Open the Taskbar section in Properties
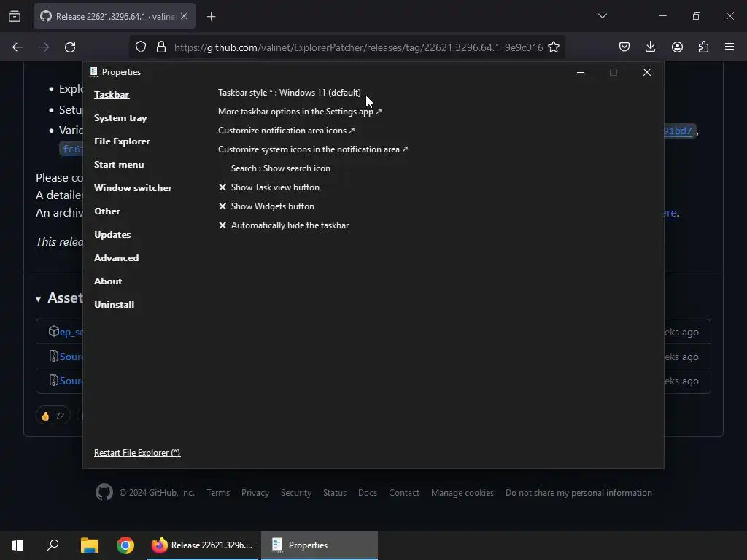Viewport: 747px width, 560px height. [112, 94]
